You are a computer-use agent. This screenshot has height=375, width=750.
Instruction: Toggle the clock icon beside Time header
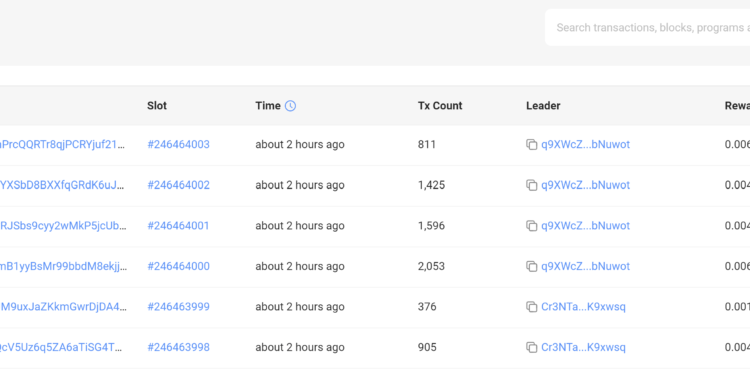pos(290,106)
